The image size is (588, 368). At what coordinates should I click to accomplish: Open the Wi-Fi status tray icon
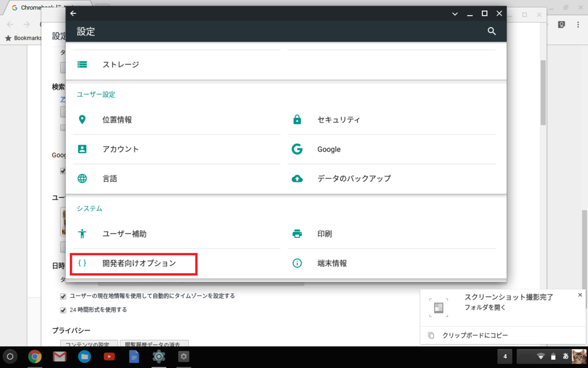click(540, 356)
